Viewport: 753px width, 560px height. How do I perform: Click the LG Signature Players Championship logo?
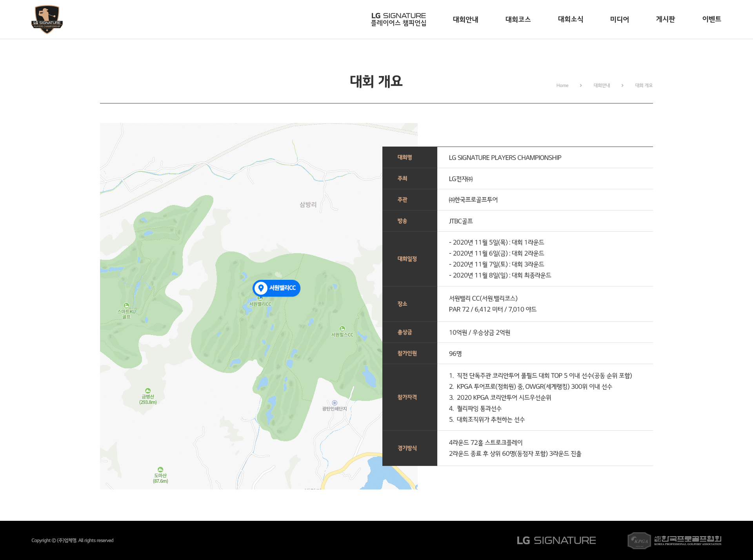tap(47, 19)
